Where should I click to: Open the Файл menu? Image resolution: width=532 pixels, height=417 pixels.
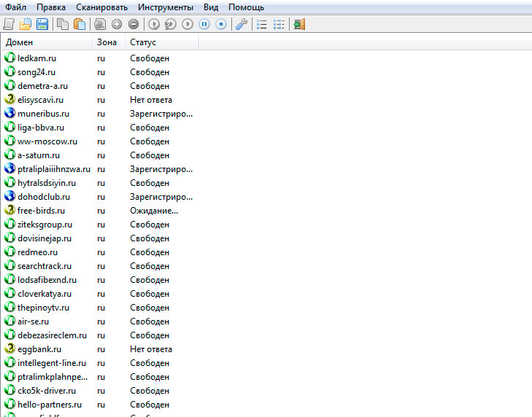click(x=15, y=7)
